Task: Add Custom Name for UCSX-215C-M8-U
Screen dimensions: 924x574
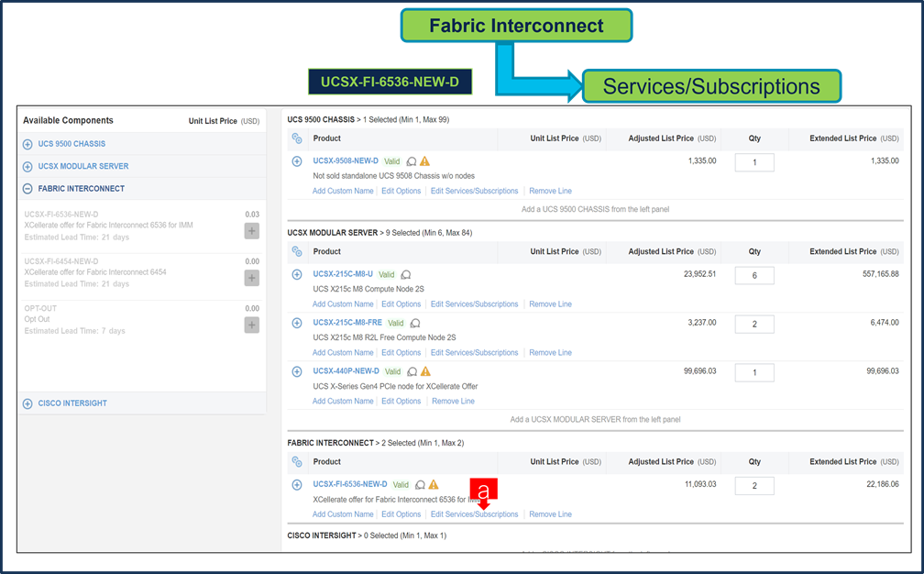Action: click(x=343, y=304)
